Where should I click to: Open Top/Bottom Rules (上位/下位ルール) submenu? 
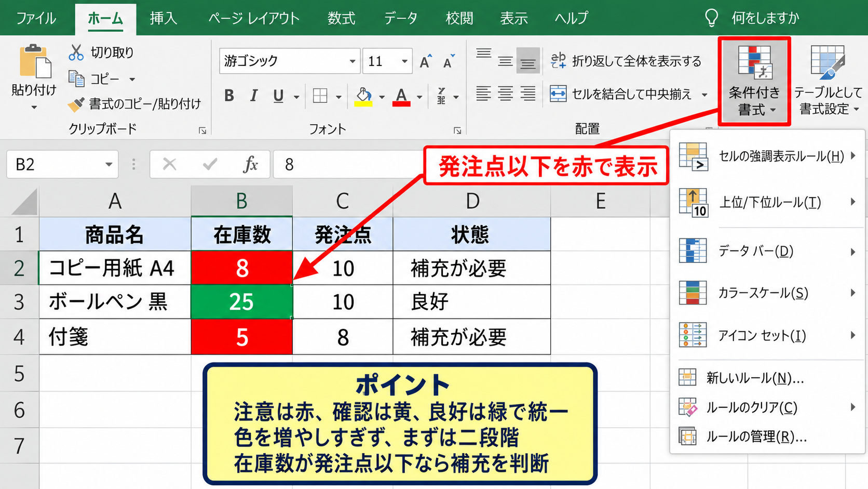(767, 202)
